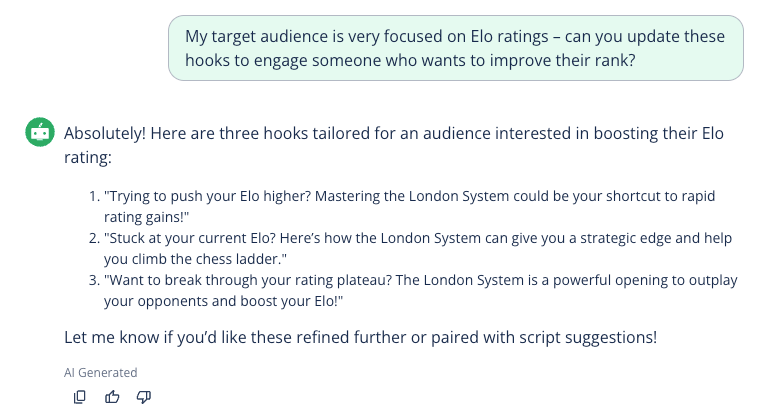Select the user message bubble about Elo ratings

tap(456, 48)
